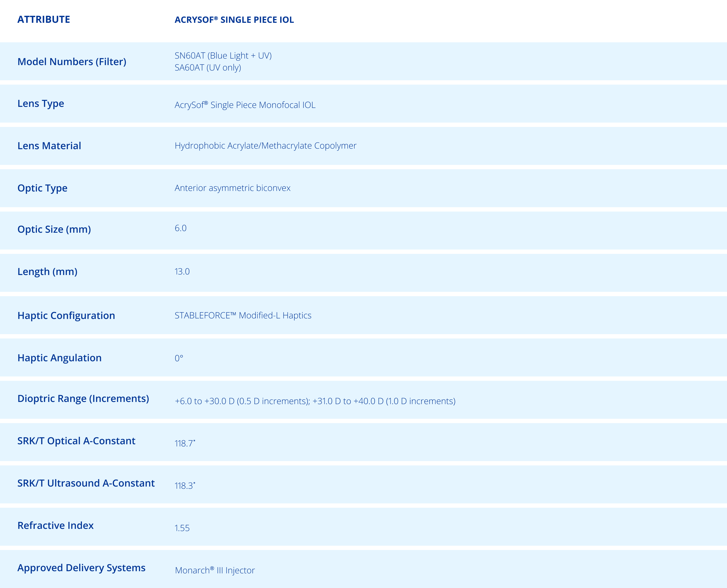Select the SRK/T Optical A-Constant label

[x=76, y=441]
